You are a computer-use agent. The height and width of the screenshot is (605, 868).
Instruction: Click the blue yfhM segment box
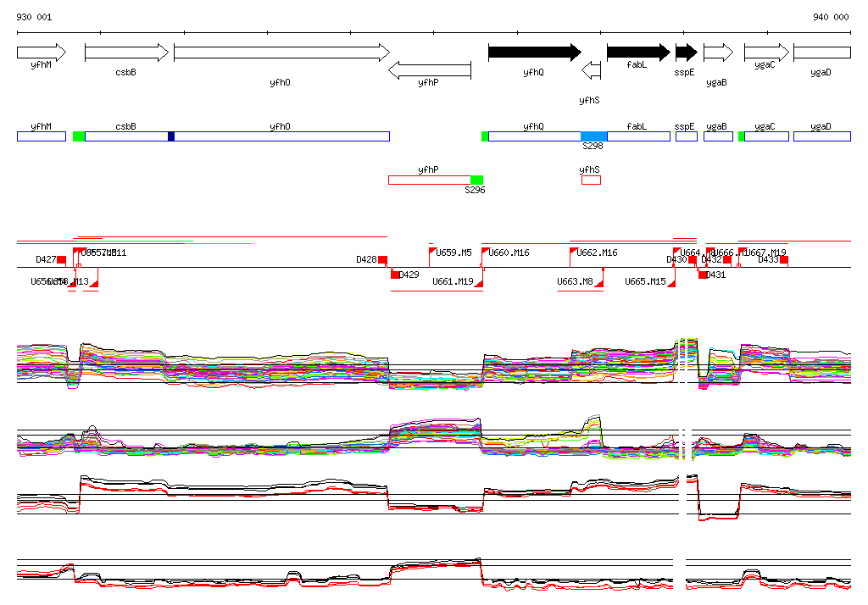click(42, 136)
